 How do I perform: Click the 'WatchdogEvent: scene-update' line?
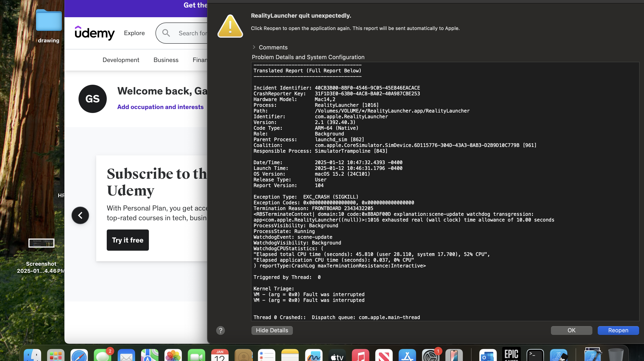293,237
